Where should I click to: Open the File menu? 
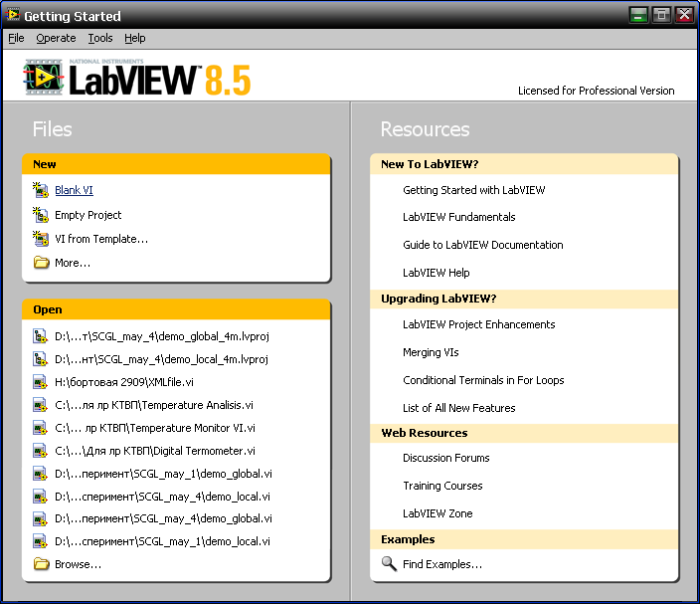(x=16, y=39)
